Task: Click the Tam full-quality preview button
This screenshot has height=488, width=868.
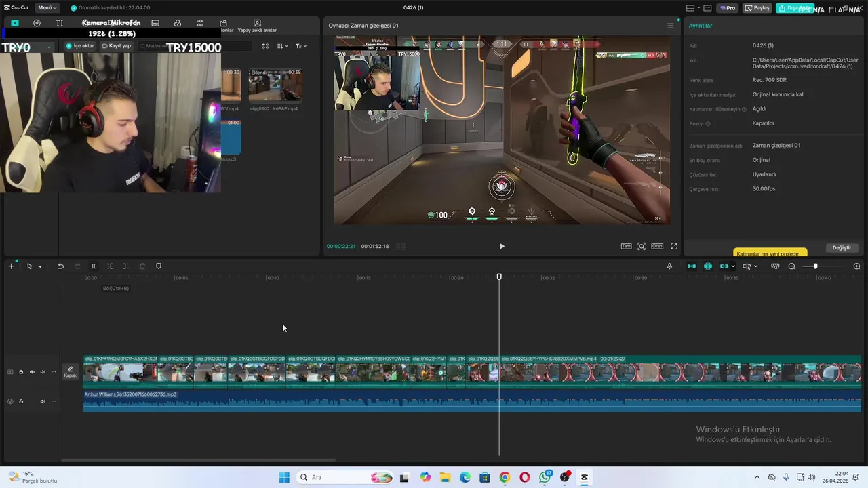Action: [626, 246]
